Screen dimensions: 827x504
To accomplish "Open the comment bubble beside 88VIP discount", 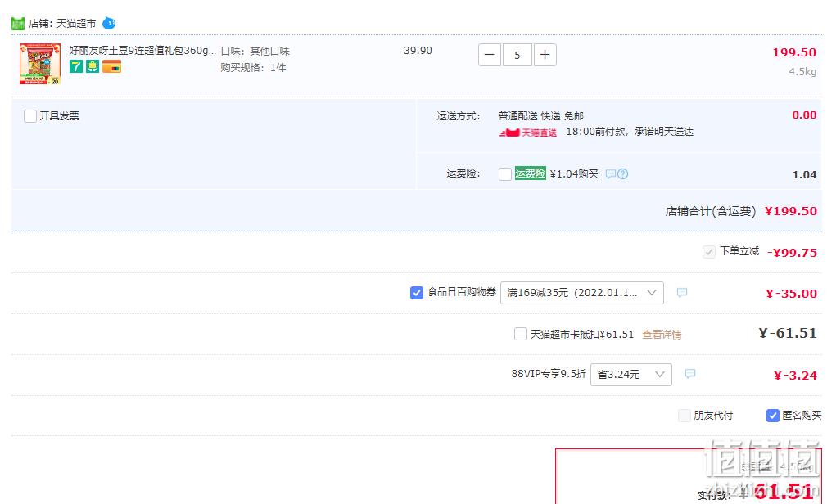I will point(690,374).
